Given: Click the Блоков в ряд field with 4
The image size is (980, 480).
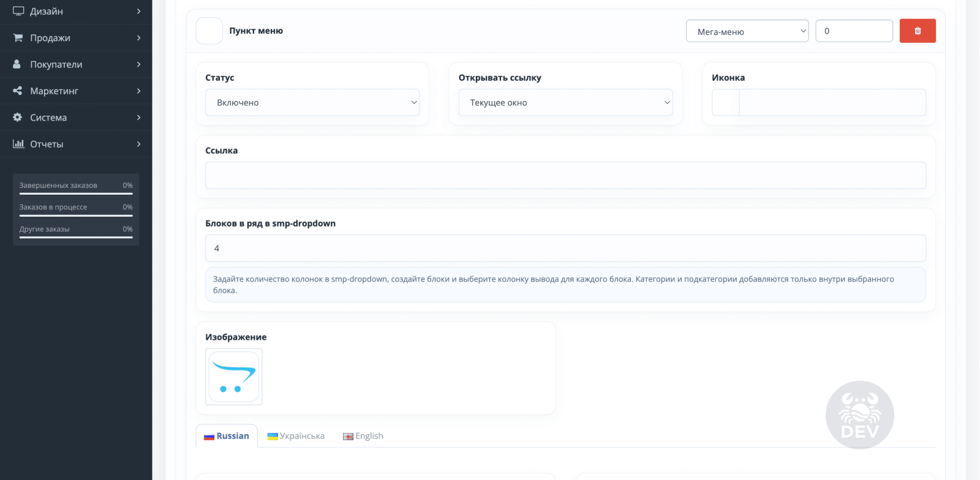Looking at the screenshot, I should [565, 248].
